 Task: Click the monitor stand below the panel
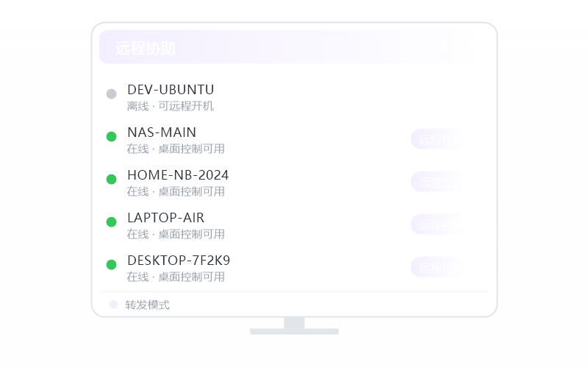[x=295, y=325]
